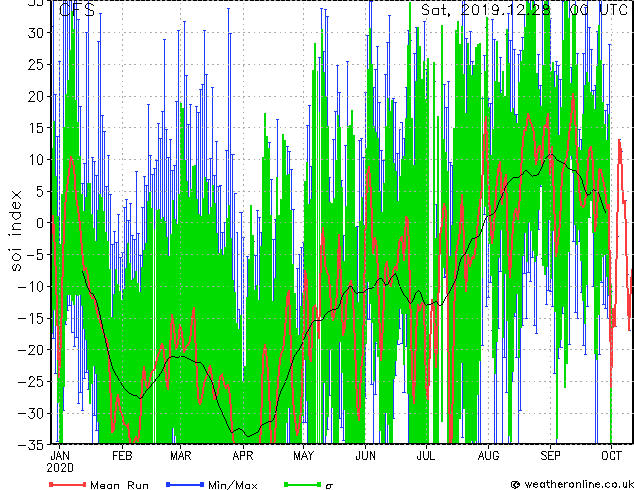634x490 pixels.
Task: Click the OCT axis label
Action: [611, 456]
